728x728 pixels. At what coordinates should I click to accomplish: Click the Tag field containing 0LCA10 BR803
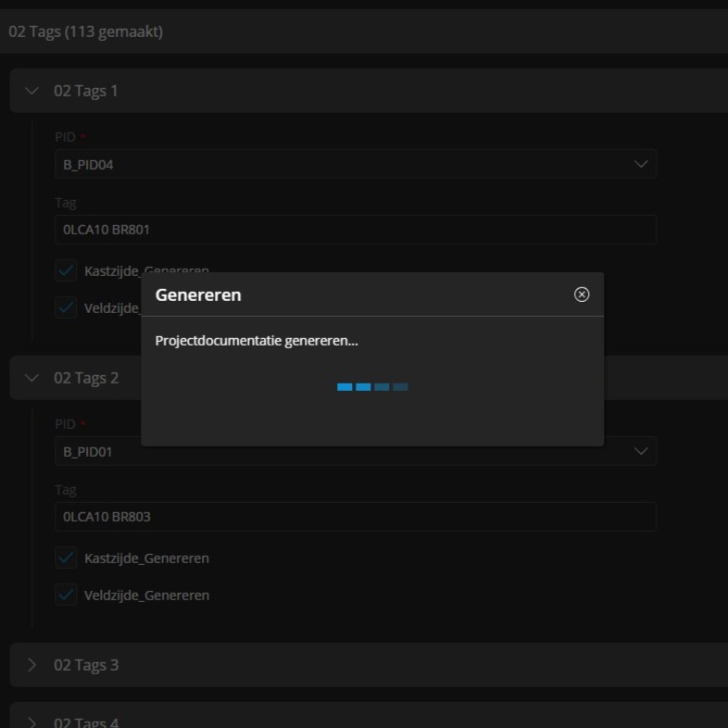[x=355, y=516]
